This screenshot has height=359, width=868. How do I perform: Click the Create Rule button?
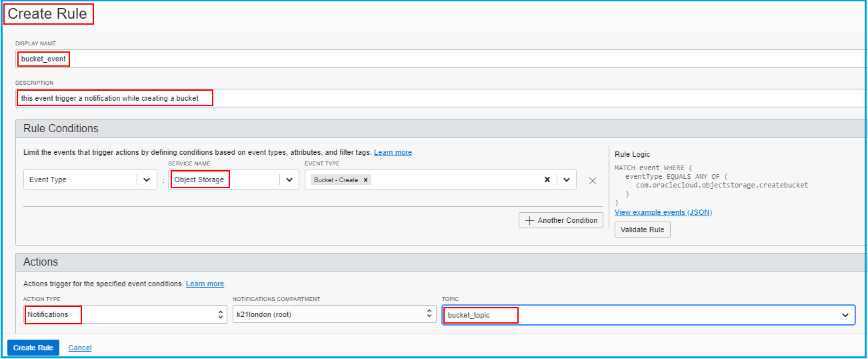click(33, 348)
